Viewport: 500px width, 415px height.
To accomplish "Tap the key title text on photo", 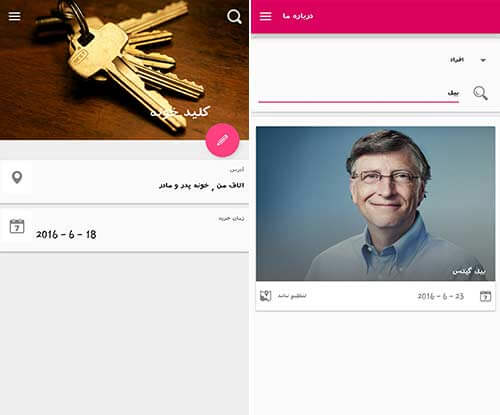I will tap(180, 112).
